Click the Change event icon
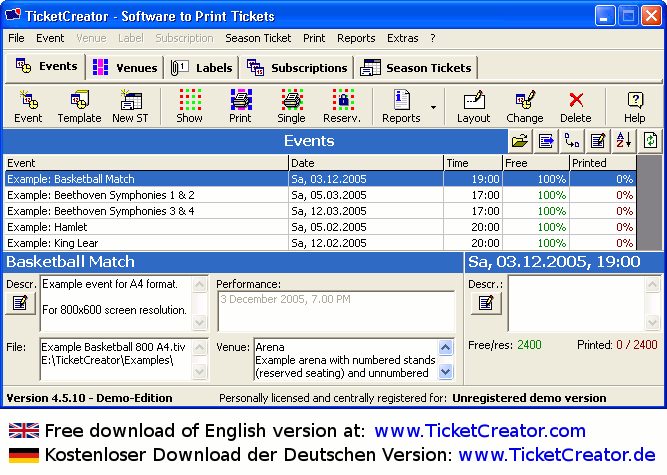The height and width of the screenshot is (475, 667). [525, 105]
